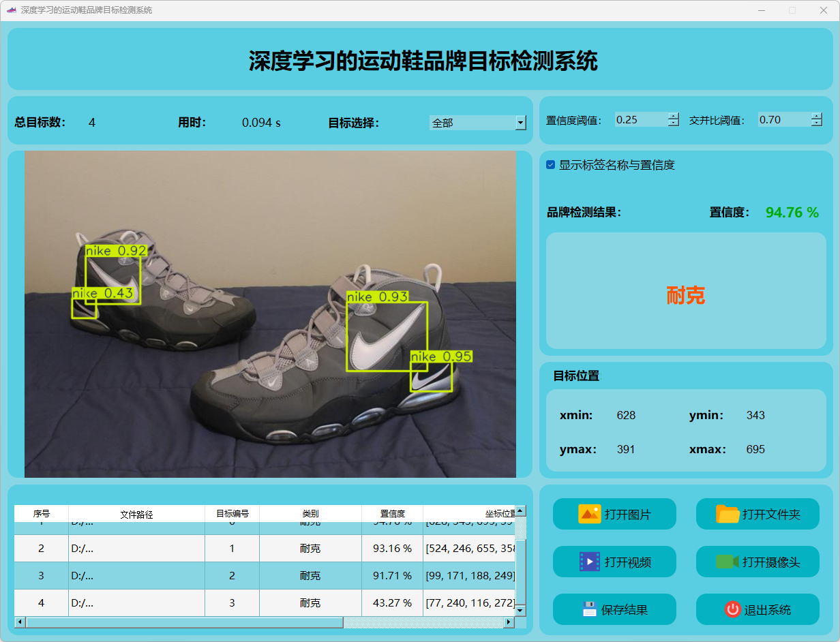Click the table's horizontal scrollbar right arrow
This screenshot has height=642, width=840.
click(x=509, y=622)
